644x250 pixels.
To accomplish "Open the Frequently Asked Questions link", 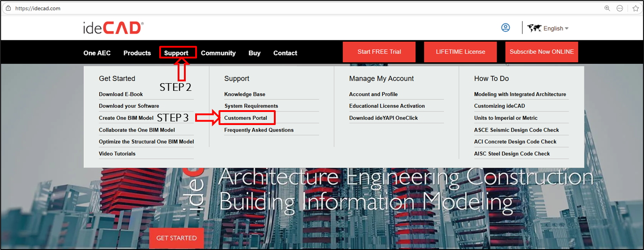I will tap(259, 130).
